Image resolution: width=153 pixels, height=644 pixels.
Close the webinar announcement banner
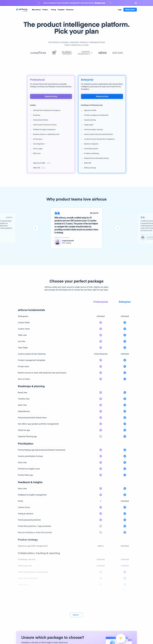pyautogui.click(x=136, y=3)
